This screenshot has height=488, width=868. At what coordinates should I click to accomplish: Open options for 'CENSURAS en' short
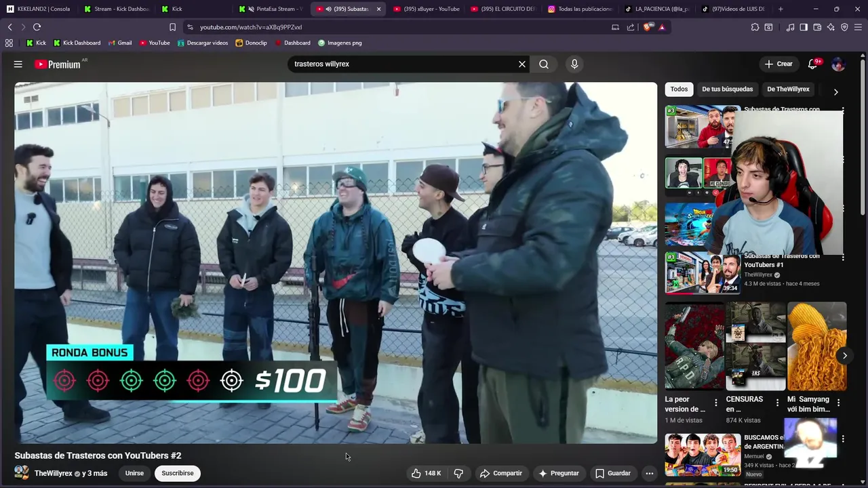click(776, 403)
